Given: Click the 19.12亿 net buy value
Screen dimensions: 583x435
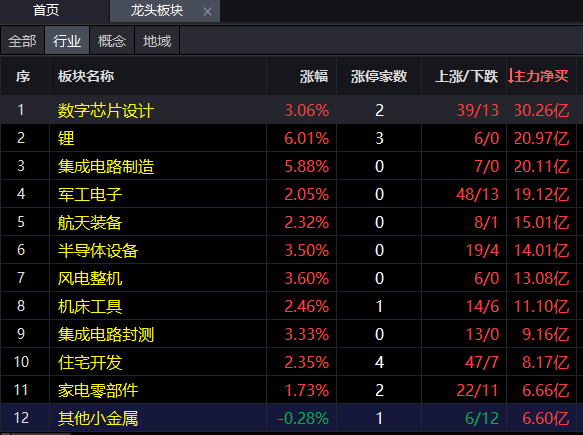Looking at the screenshot, I should point(541,194).
